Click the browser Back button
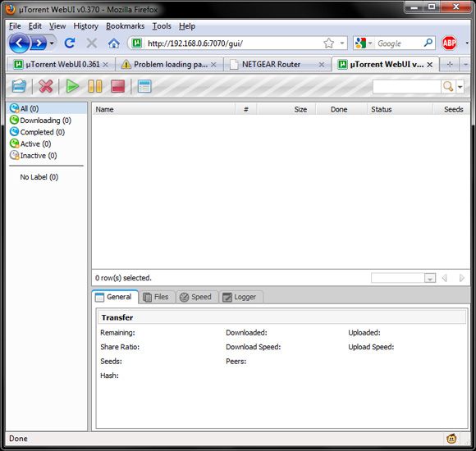Image resolution: width=476 pixels, height=451 pixels. (x=19, y=43)
